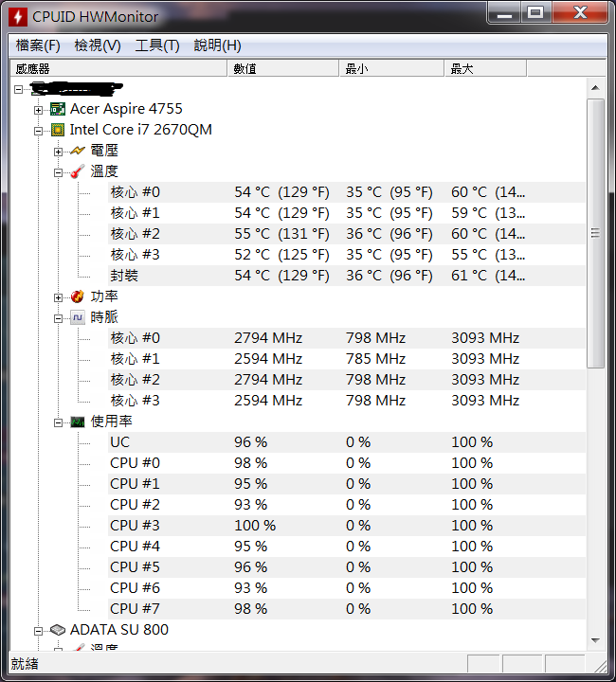Viewport: 616px width, 682px height.
Task: Select the CPU #0 utilization row
Action: (346, 463)
